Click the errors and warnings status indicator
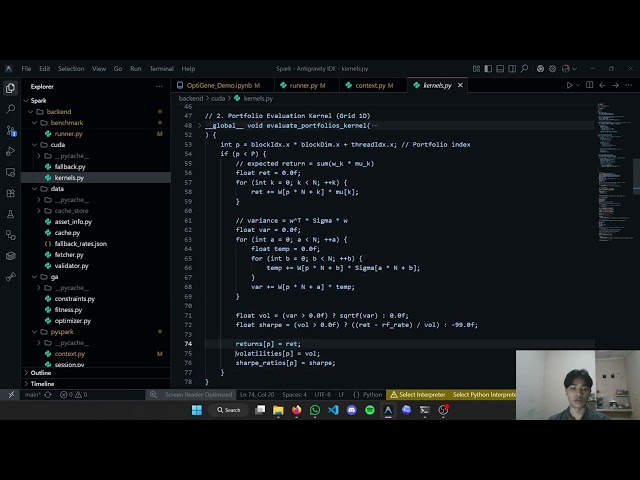Viewport: 640px width, 480px height. pos(73,395)
